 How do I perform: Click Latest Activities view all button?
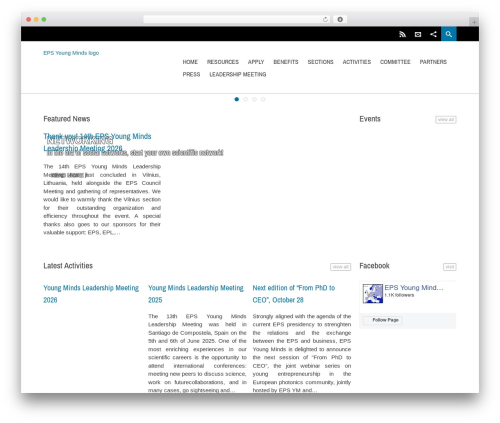340,267
